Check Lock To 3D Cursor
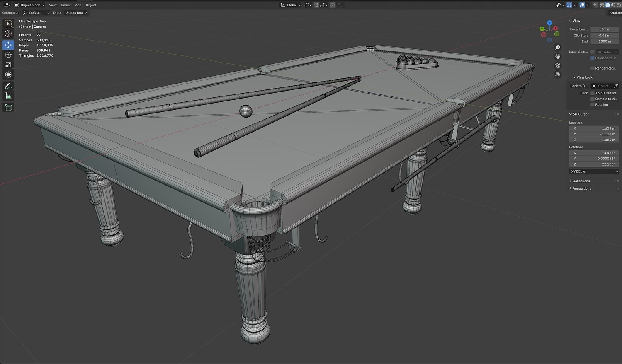The image size is (622, 364). click(593, 93)
